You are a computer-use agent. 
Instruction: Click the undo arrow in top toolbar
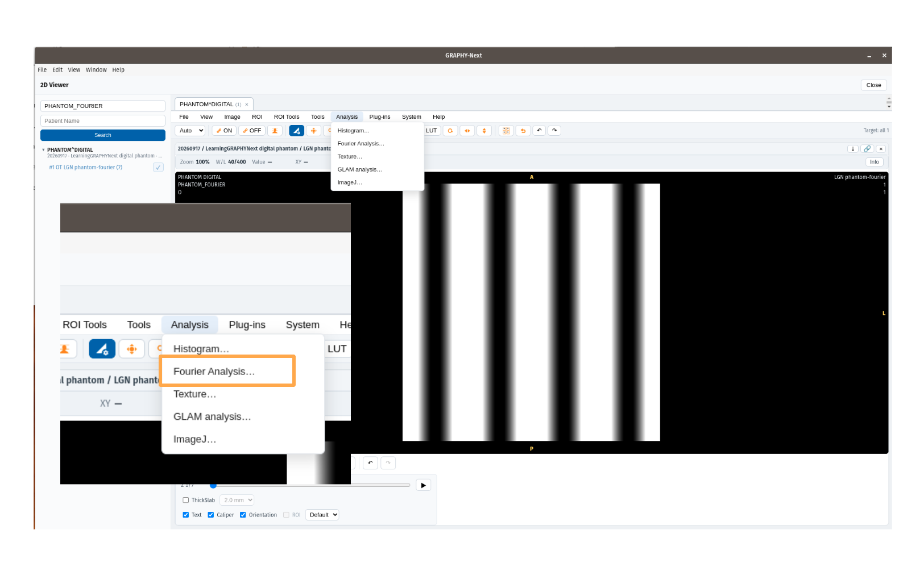click(x=539, y=131)
